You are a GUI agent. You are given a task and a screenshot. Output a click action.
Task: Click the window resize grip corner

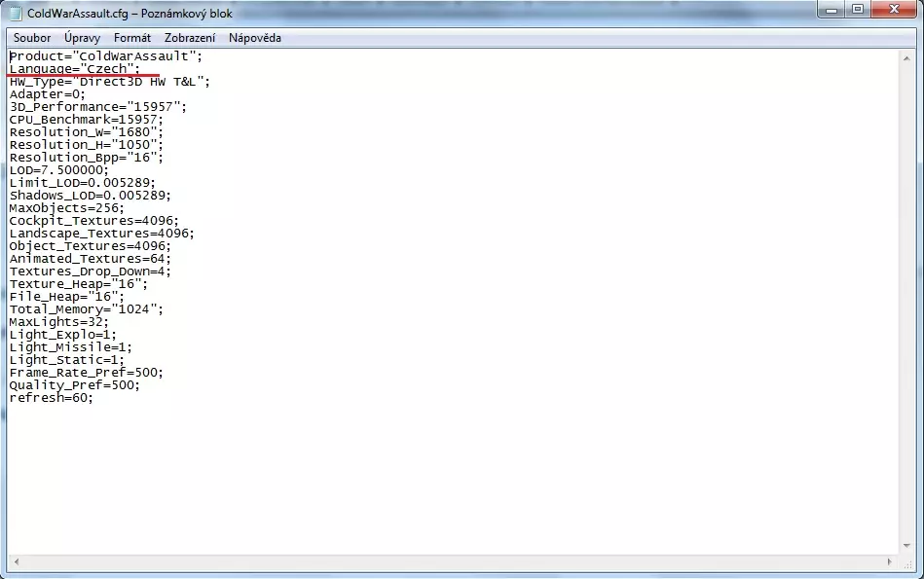coord(908,563)
